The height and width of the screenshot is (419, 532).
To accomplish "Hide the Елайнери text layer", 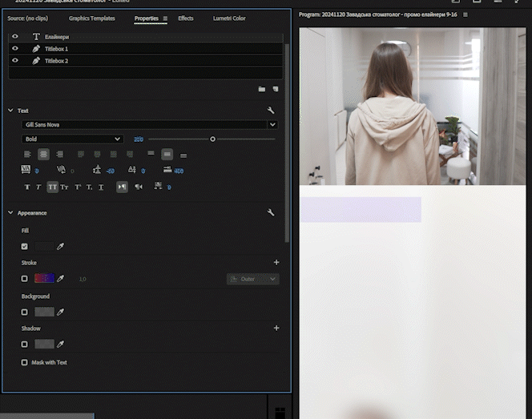I will click(x=15, y=36).
